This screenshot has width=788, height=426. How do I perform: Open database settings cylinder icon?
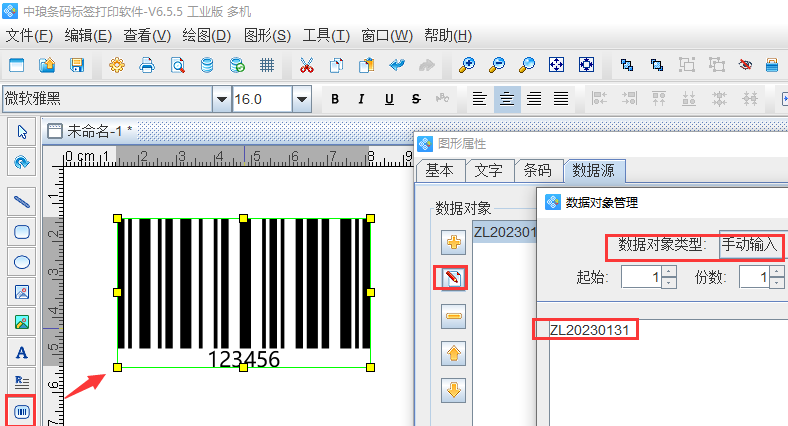pyautogui.click(x=207, y=65)
